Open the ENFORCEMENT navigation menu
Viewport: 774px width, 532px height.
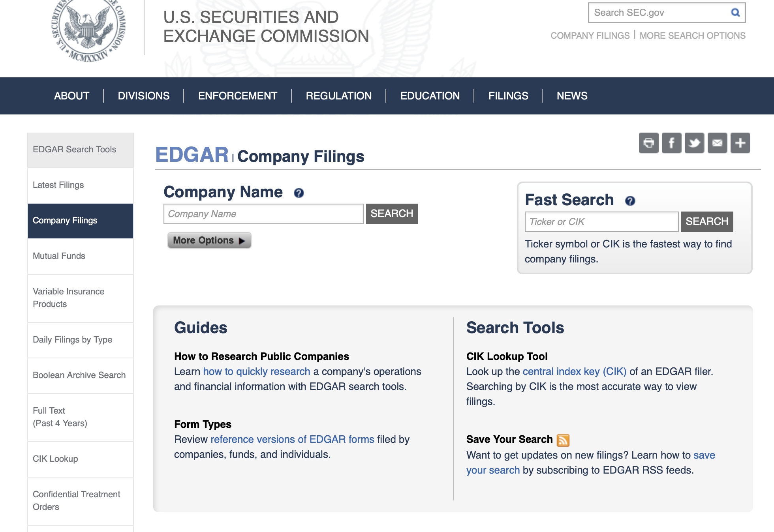(x=237, y=96)
